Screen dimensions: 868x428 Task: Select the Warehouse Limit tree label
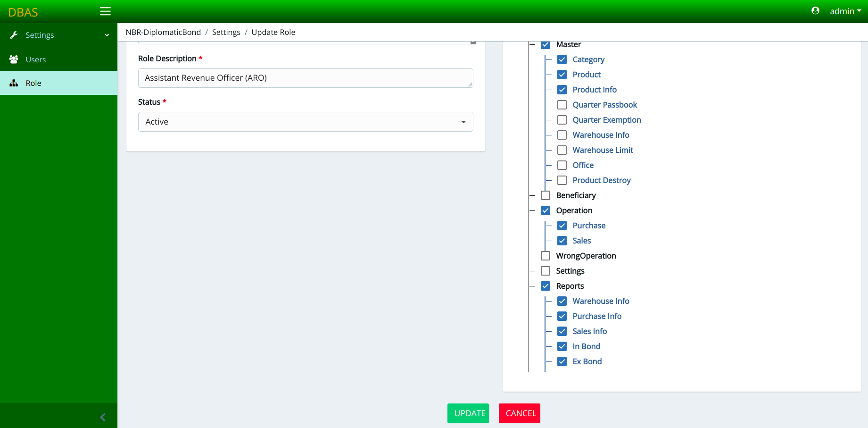[x=603, y=150]
